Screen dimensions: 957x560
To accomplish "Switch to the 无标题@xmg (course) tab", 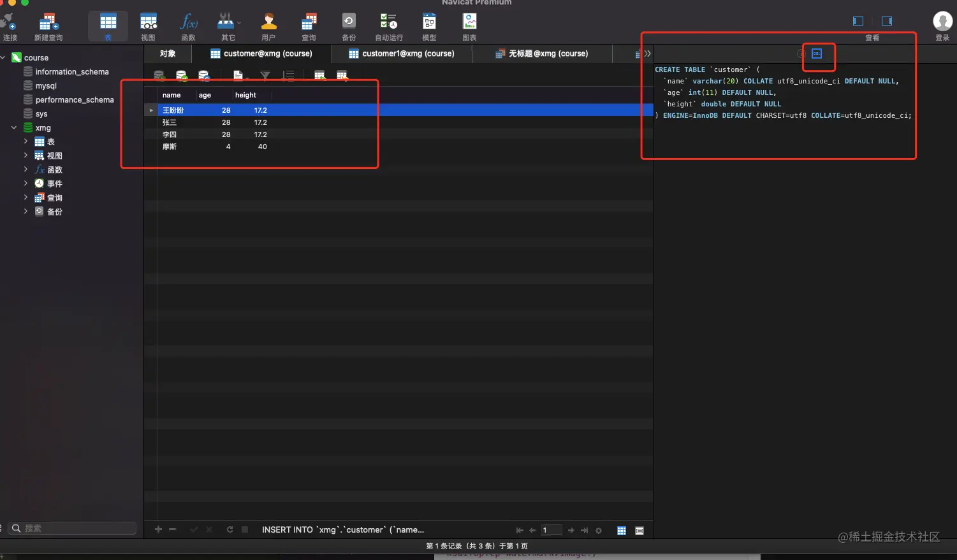I will 542,54.
